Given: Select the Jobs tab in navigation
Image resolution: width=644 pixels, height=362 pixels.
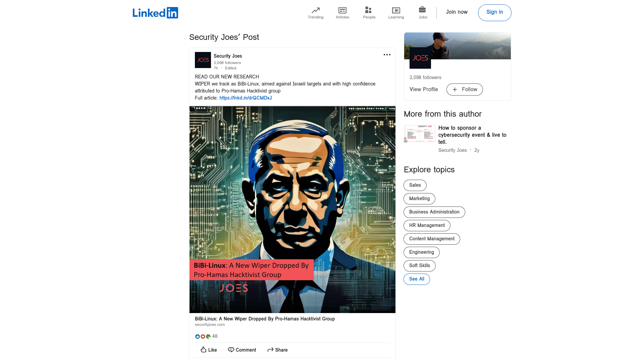Looking at the screenshot, I should 423,13.
